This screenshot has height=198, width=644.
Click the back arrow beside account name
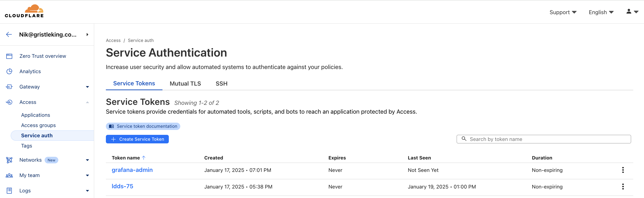click(x=9, y=34)
